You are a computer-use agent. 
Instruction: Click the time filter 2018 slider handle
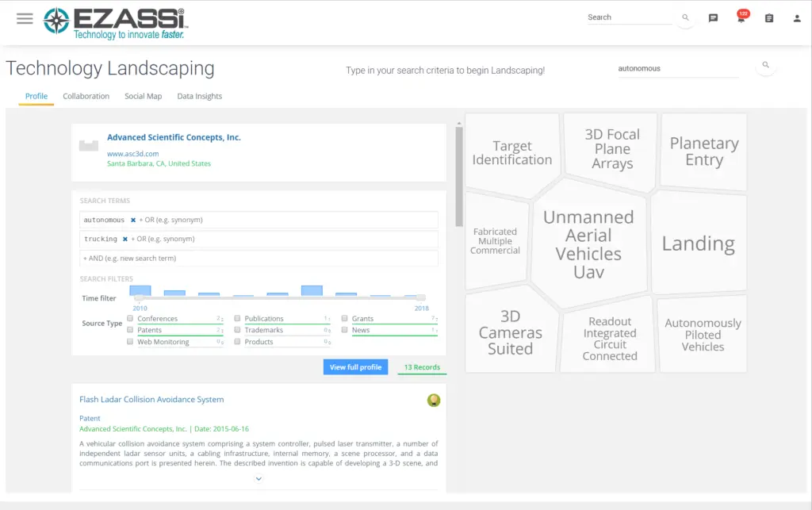[x=421, y=297]
